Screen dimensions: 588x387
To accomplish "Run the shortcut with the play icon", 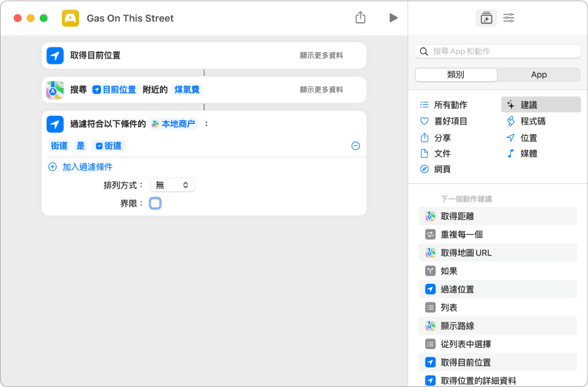I will [393, 18].
